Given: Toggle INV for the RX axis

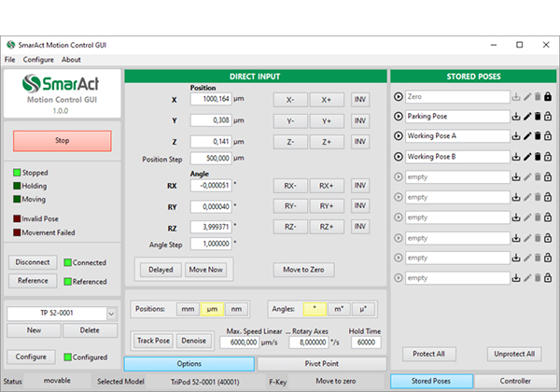Looking at the screenshot, I should pyautogui.click(x=360, y=186).
